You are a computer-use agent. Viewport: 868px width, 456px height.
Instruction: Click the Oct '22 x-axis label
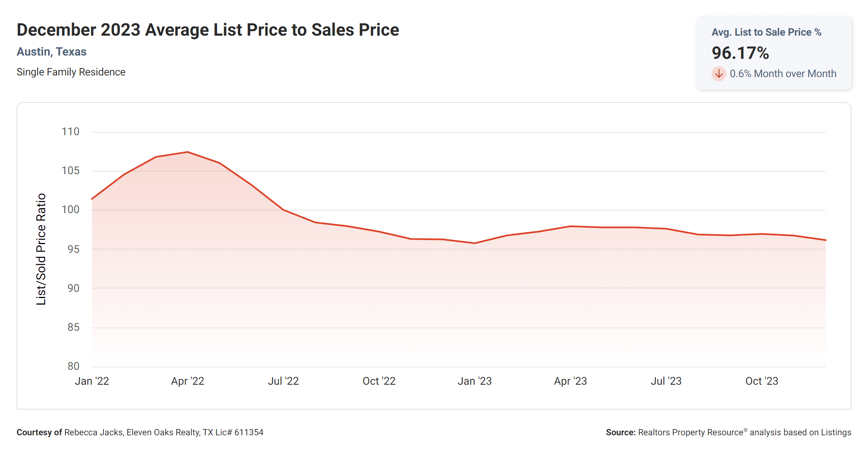click(379, 381)
